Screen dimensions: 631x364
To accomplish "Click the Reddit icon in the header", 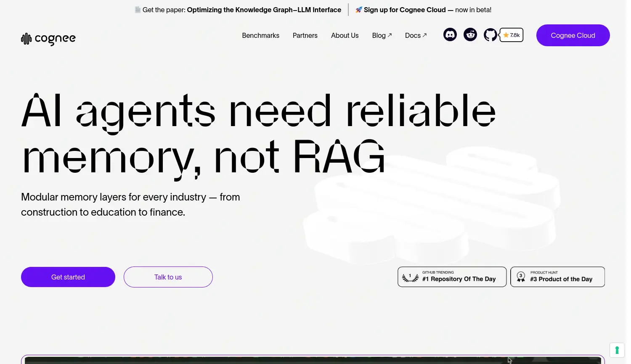I will pos(470,34).
